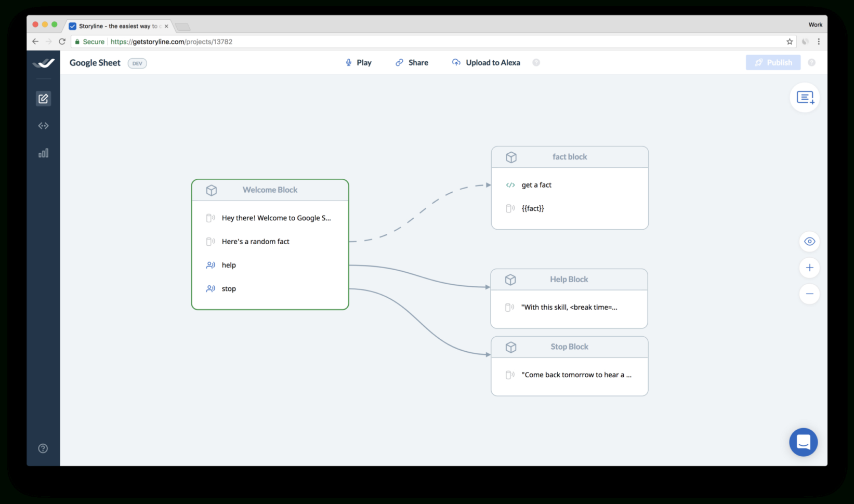Select the 'stop' intent in Welcome Block
The height and width of the screenshot is (504, 854).
(x=229, y=288)
